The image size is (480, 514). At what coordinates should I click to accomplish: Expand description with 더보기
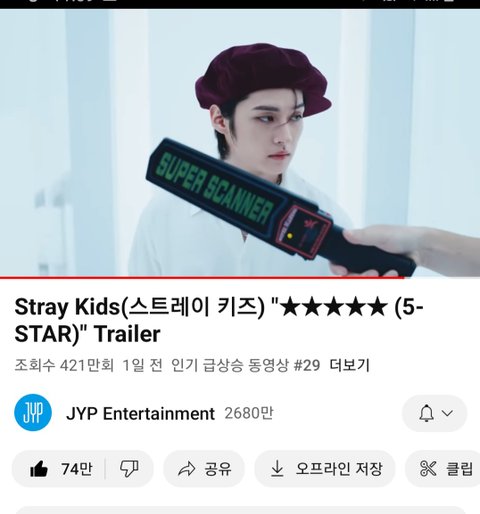[350, 365]
